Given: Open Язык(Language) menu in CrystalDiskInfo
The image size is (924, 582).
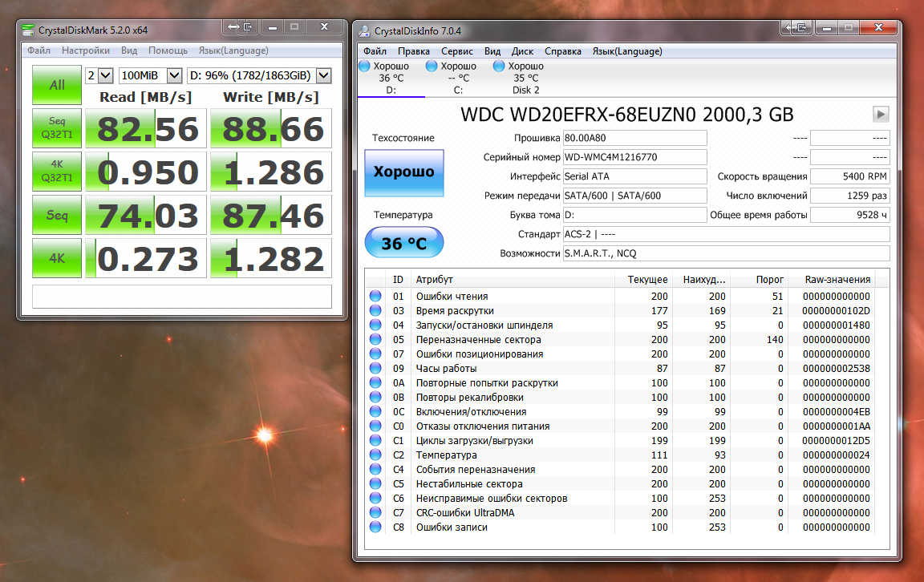Looking at the screenshot, I should pos(627,51).
